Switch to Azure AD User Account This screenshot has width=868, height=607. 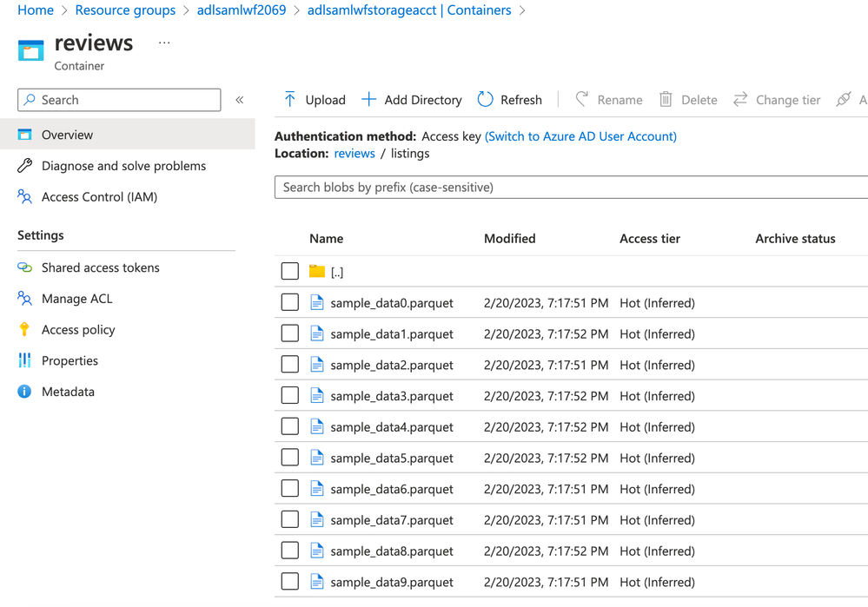[x=580, y=136]
